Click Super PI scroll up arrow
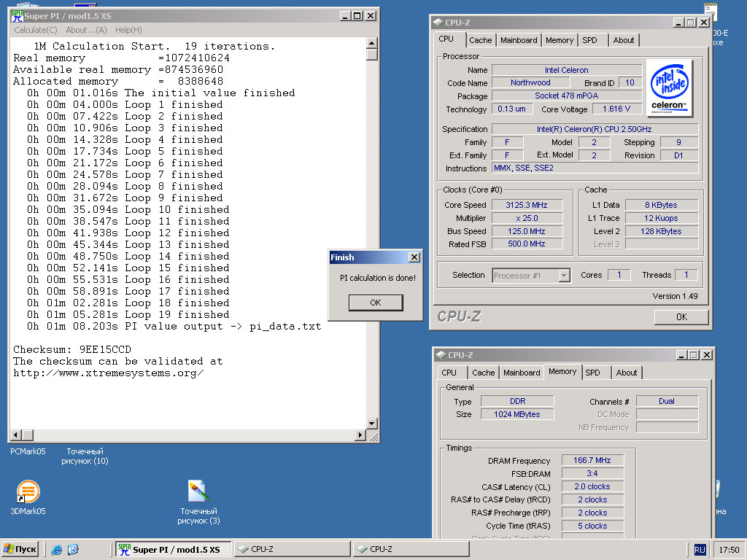747x560 pixels. click(372, 43)
